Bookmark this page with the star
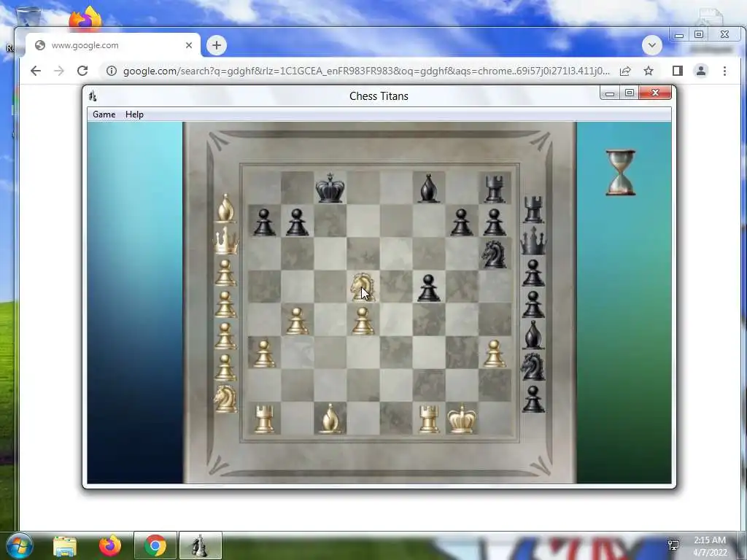 click(649, 71)
